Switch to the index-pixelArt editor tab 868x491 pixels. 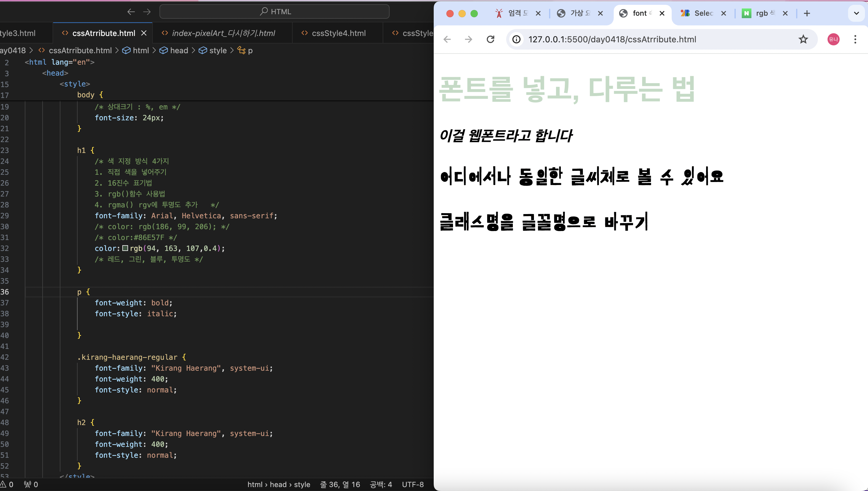click(x=223, y=33)
